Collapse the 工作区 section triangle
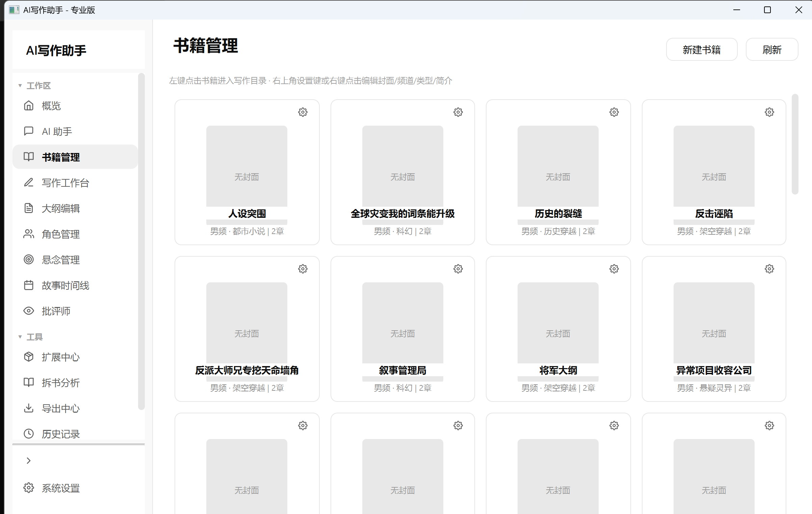The height and width of the screenshot is (514, 812). pyautogui.click(x=20, y=86)
